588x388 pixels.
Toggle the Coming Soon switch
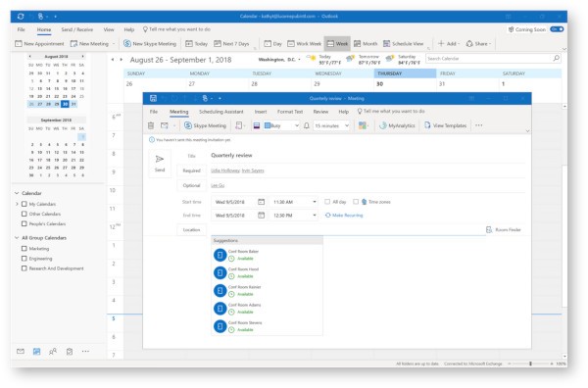coord(557,29)
